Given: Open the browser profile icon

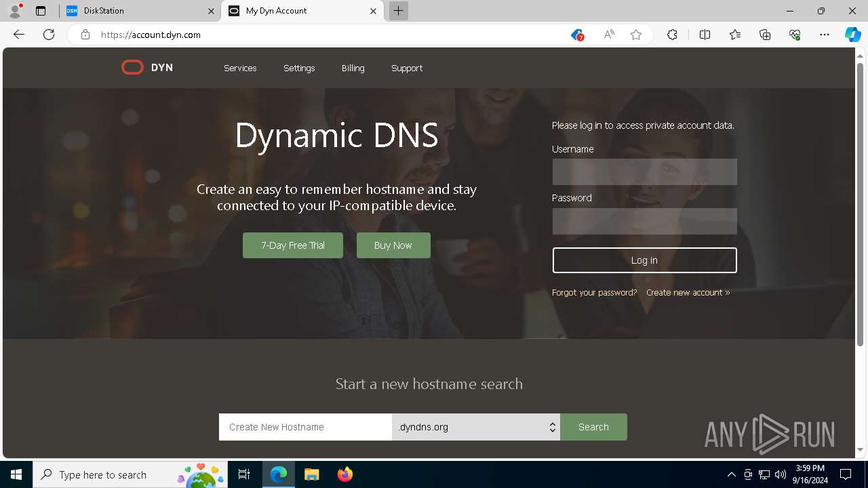Looking at the screenshot, I should pyautogui.click(x=15, y=11).
